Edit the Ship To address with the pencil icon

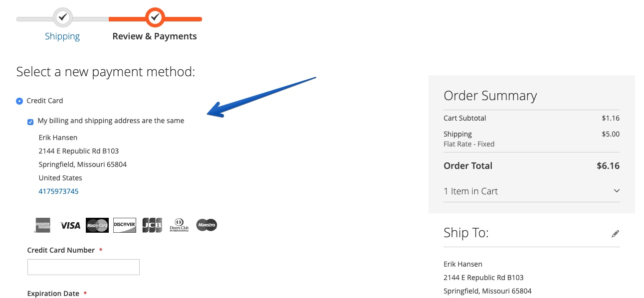616,233
